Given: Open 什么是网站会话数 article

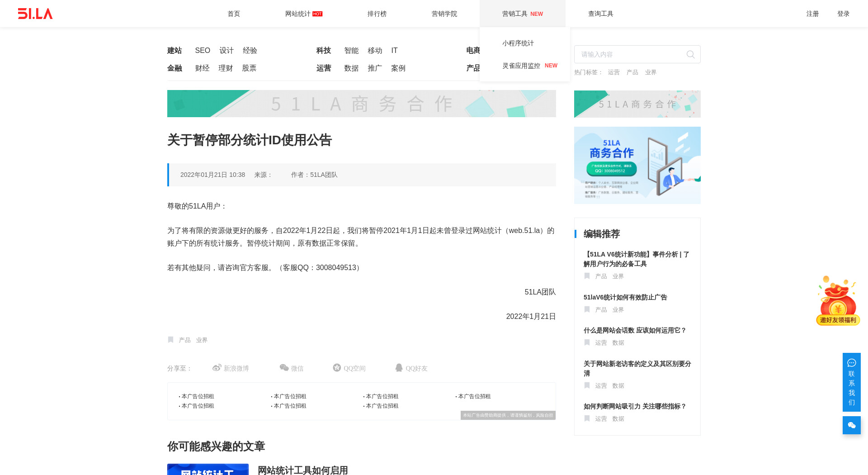Looking at the screenshot, I should pyautogui.click(x=635, y=330).
